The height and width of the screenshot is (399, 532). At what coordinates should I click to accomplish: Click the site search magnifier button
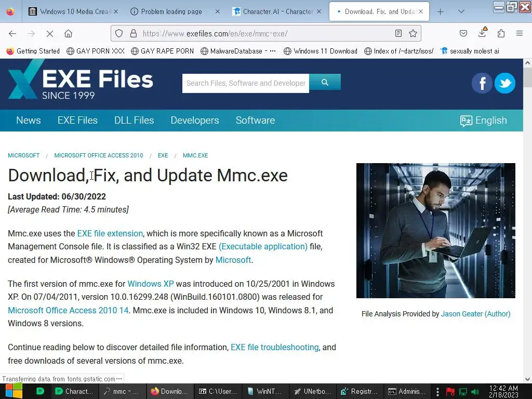click(x=325, y=82)
